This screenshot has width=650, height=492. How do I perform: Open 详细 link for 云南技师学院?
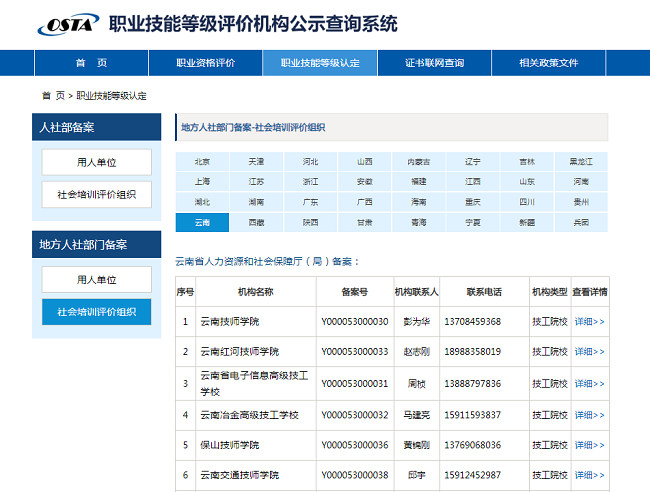pos(589,322)
